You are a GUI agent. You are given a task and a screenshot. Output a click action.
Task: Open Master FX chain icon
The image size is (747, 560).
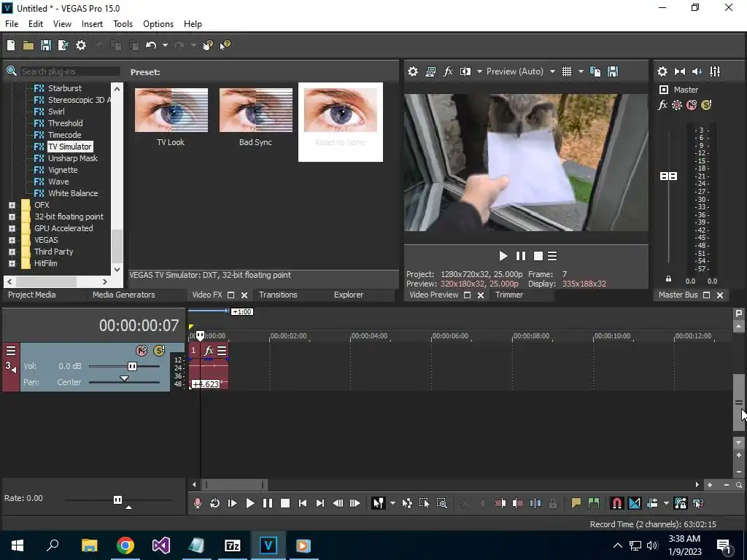(x=662, y=105)
